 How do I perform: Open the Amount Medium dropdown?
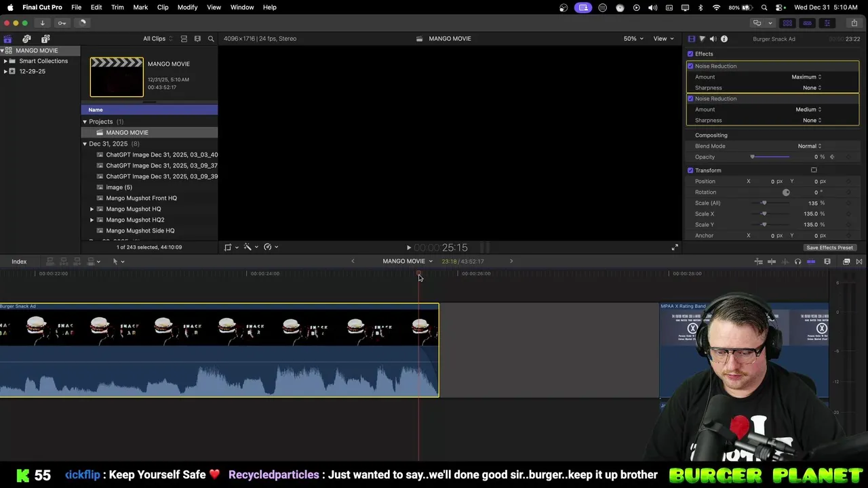coord(808,109)
